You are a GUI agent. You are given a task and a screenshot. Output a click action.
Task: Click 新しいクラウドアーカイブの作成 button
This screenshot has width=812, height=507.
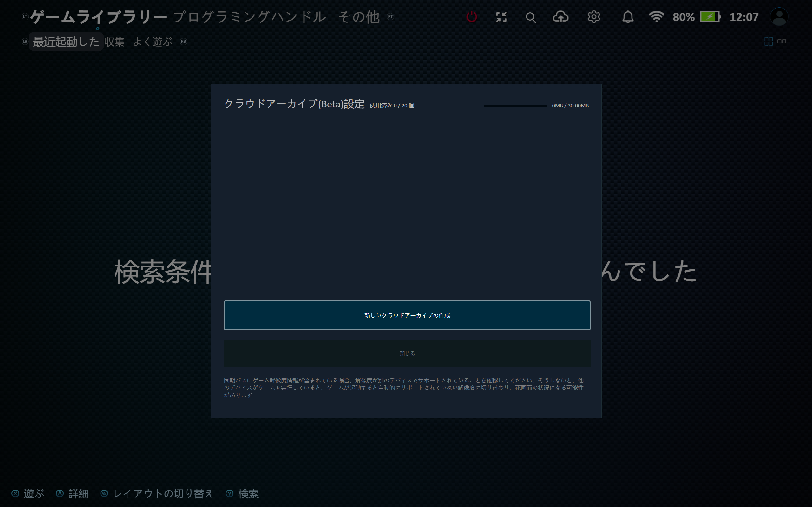(x=407, y=315)
